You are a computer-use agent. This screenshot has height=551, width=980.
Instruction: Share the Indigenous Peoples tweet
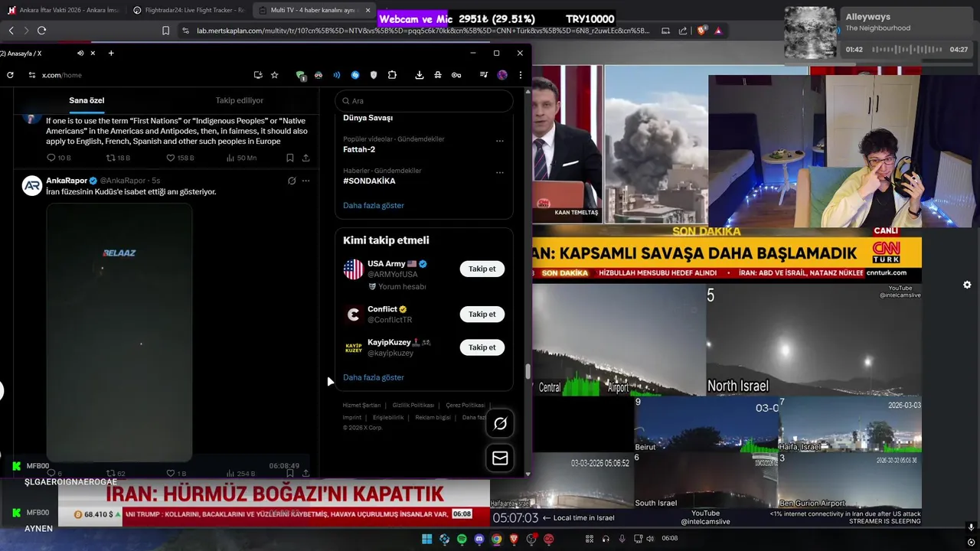(x=305, y=158)
